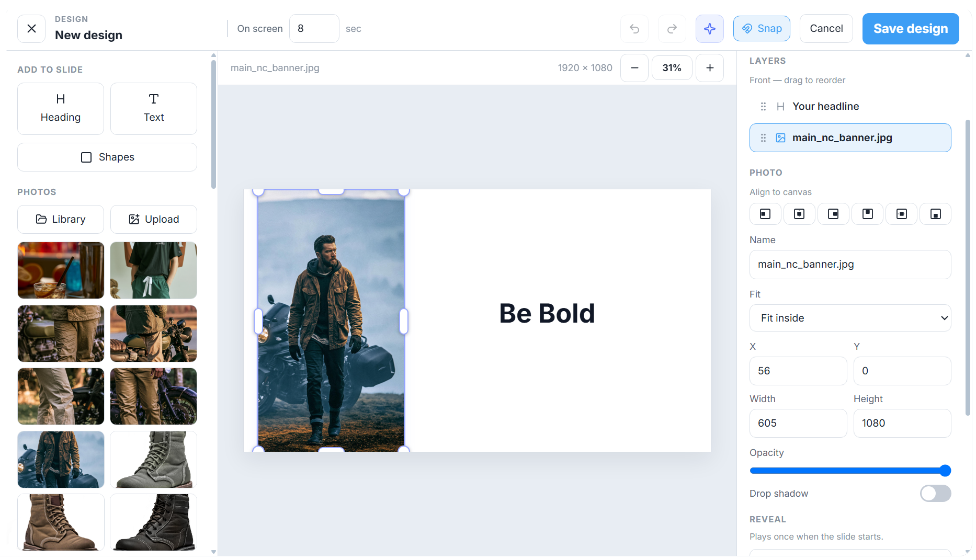Align photo to canvas left

(765, 214)
